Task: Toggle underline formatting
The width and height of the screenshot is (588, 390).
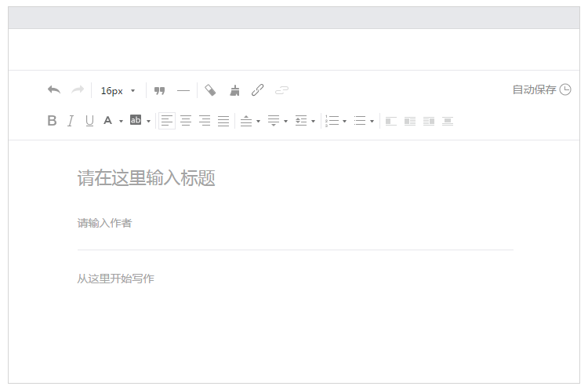Action: 89,121
